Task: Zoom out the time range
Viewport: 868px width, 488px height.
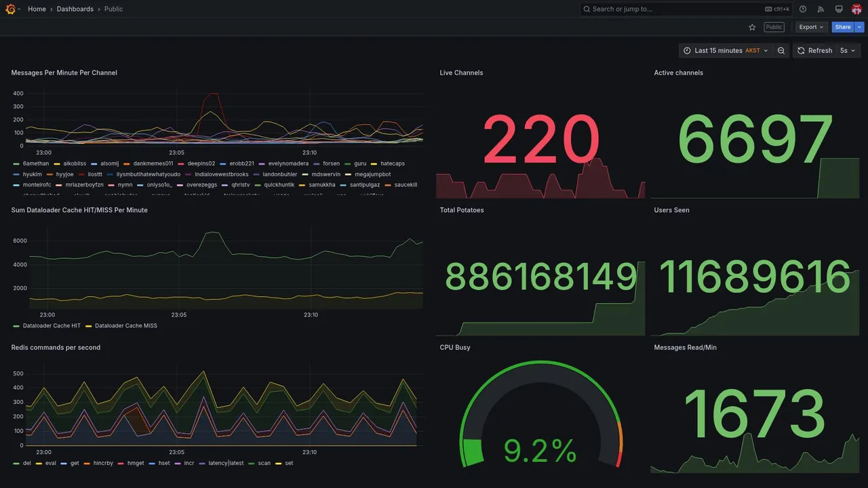Action: tap(781, 51)
